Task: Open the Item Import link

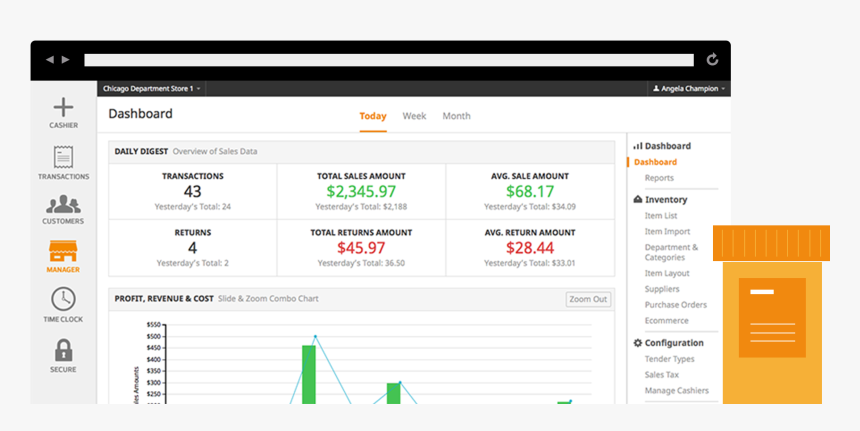Action: pyautogui.click(x=667, y=231)
